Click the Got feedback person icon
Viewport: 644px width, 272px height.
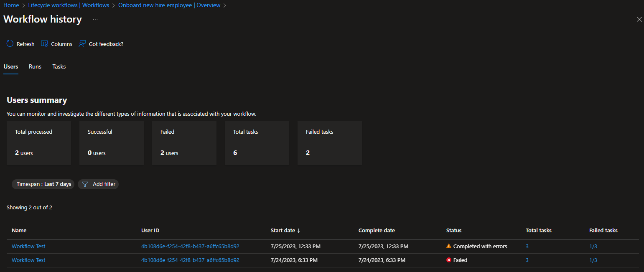(x=82, y=44)
